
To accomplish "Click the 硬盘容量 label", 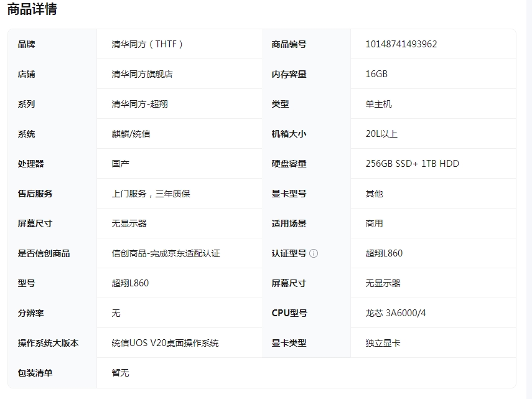I will click(x=289, y=164).
